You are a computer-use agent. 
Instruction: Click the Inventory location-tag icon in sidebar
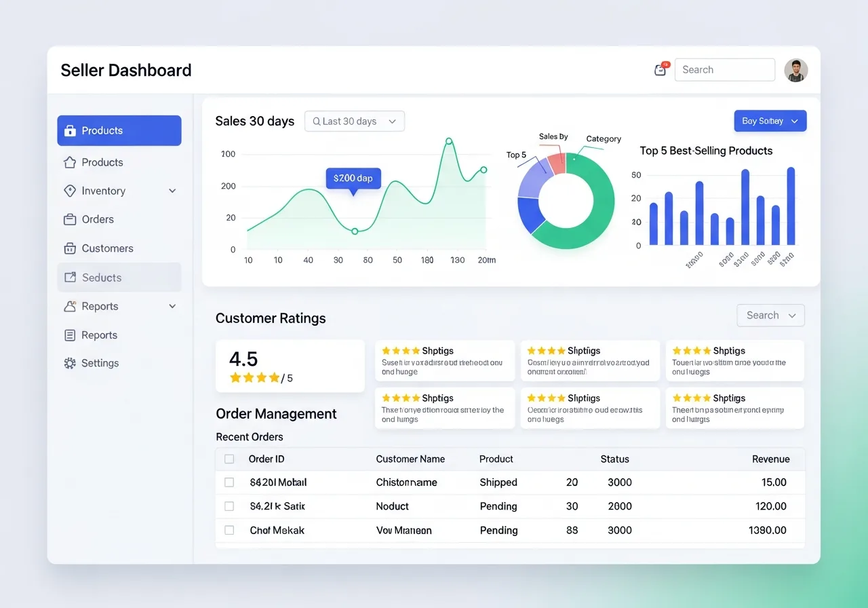point(69,191)
